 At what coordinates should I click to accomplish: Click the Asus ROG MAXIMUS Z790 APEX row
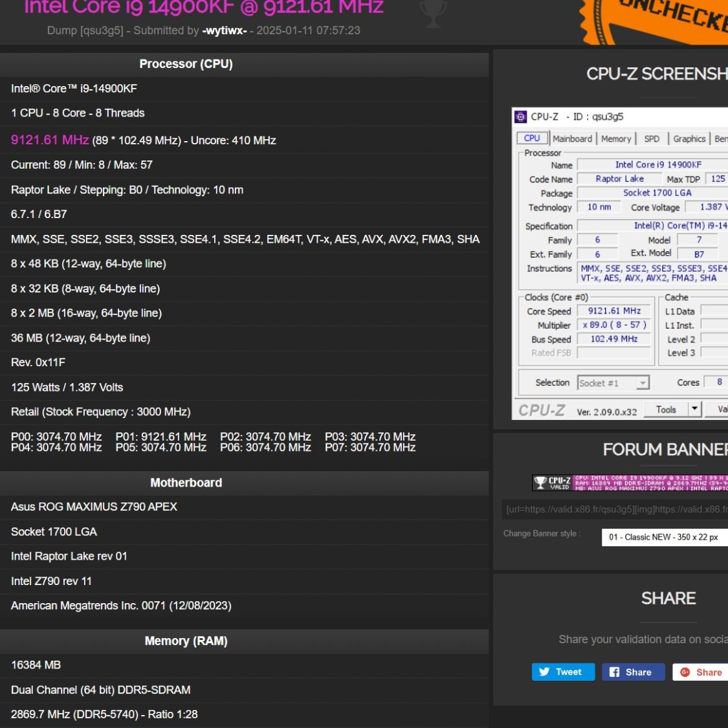point(244,507)
